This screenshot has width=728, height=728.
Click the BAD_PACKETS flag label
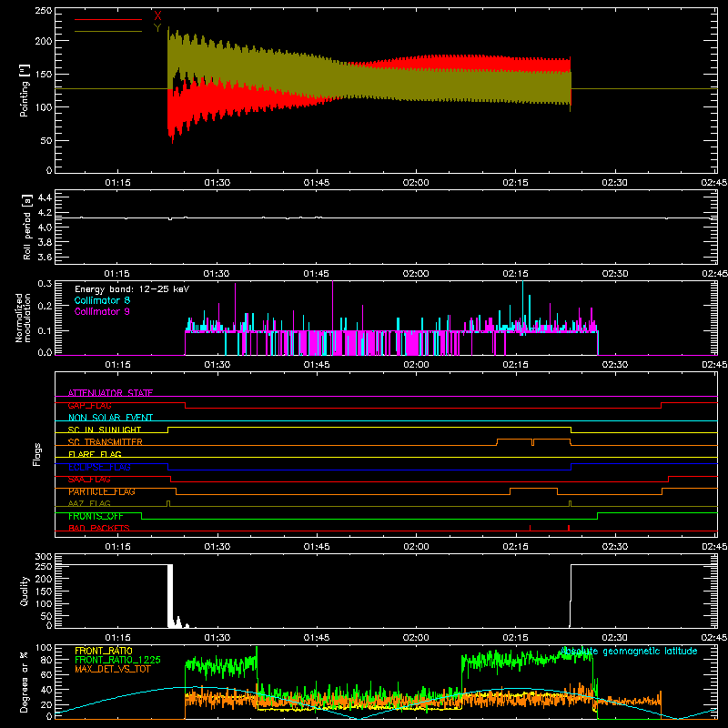click(x=99, y=528)
